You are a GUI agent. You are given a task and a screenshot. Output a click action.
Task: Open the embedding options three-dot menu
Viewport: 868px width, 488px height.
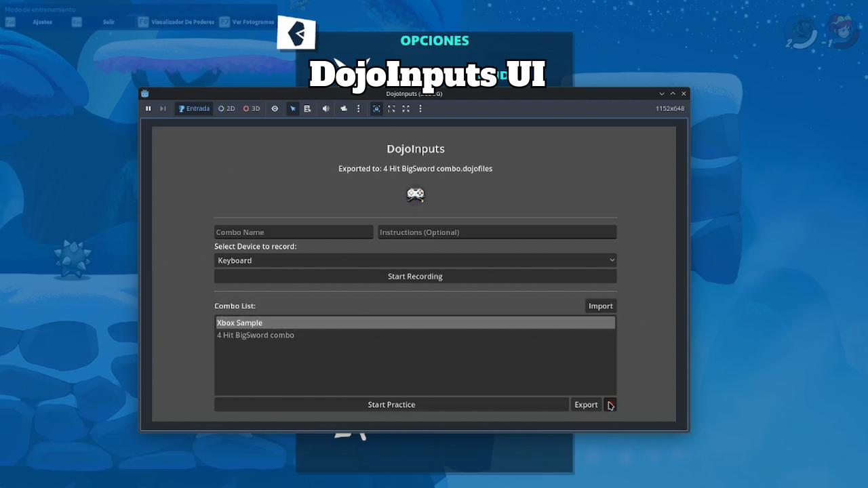420,108
